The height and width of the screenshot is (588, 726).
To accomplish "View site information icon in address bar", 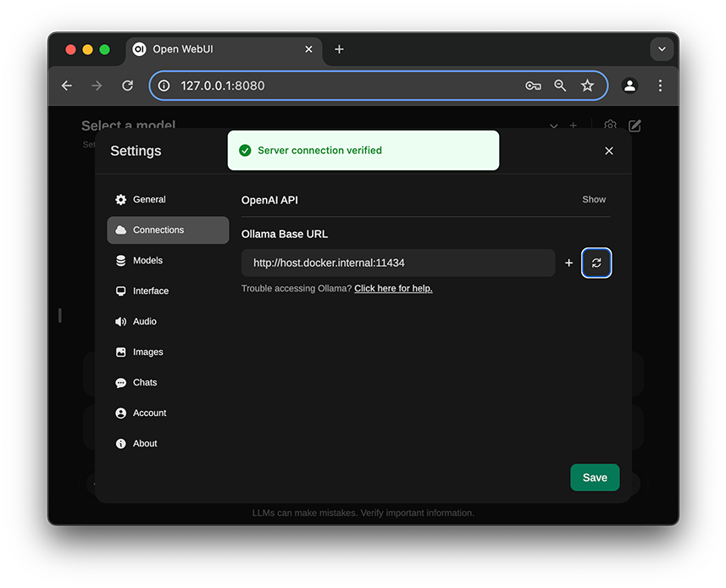I will 163,86.
